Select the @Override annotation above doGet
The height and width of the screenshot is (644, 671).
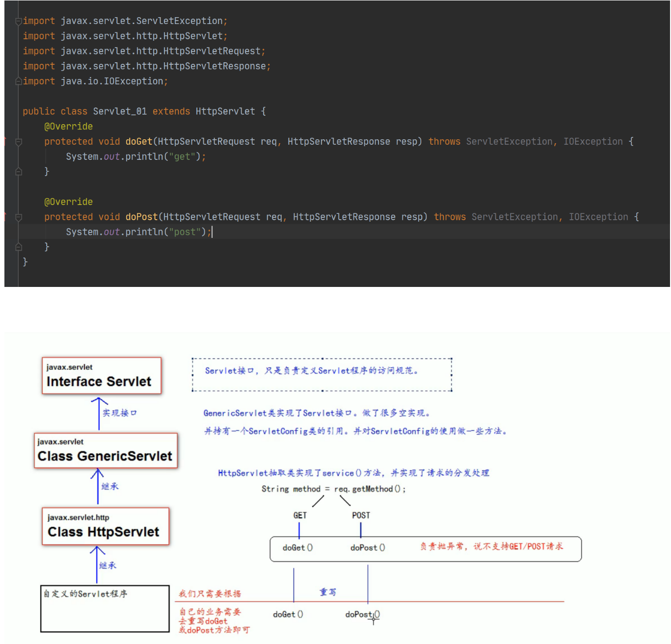pyautogui.click(x=68, y=127)
